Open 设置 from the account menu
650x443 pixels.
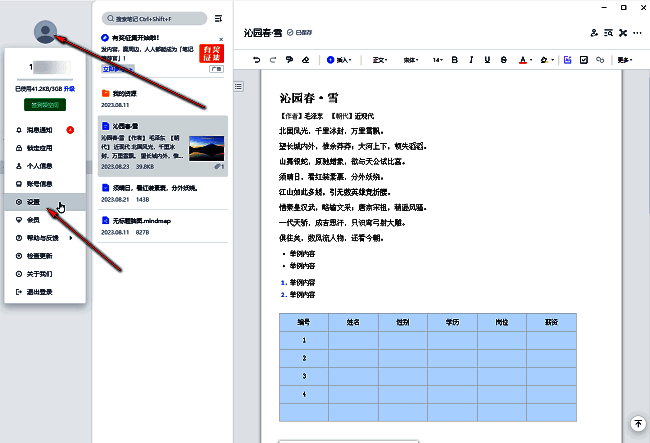click(x=34, y=202)
